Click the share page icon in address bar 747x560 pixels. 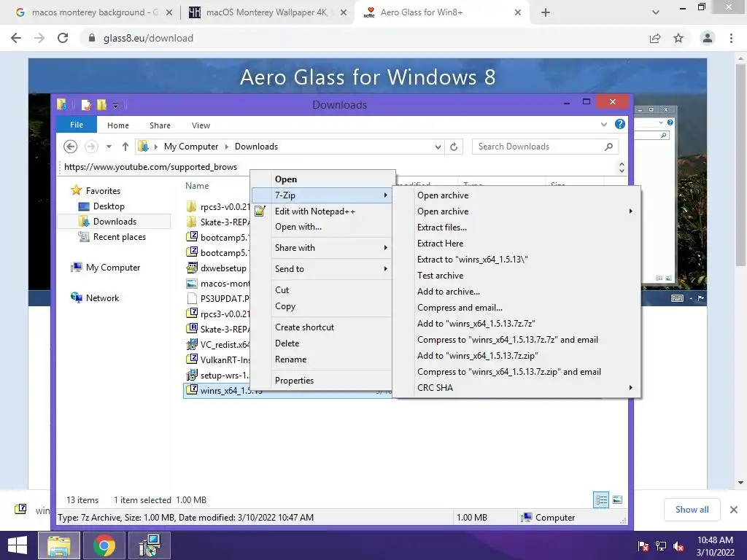(655, 38)
